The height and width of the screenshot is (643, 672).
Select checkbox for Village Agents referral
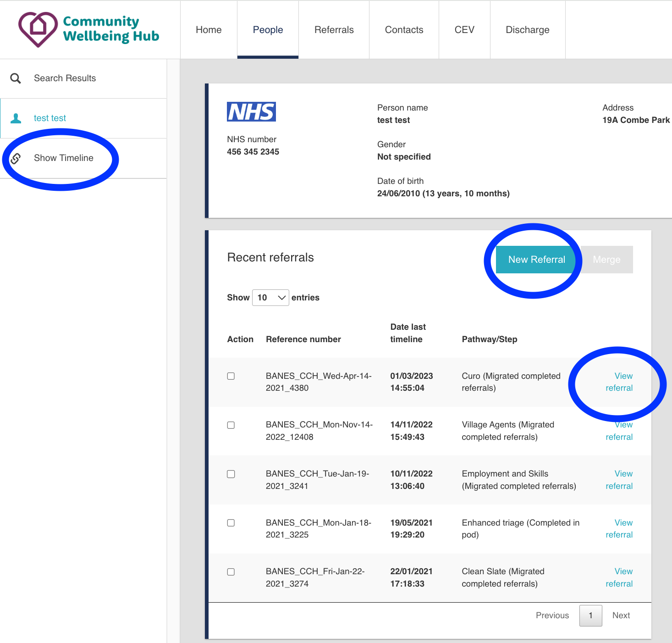coord(231,425)
